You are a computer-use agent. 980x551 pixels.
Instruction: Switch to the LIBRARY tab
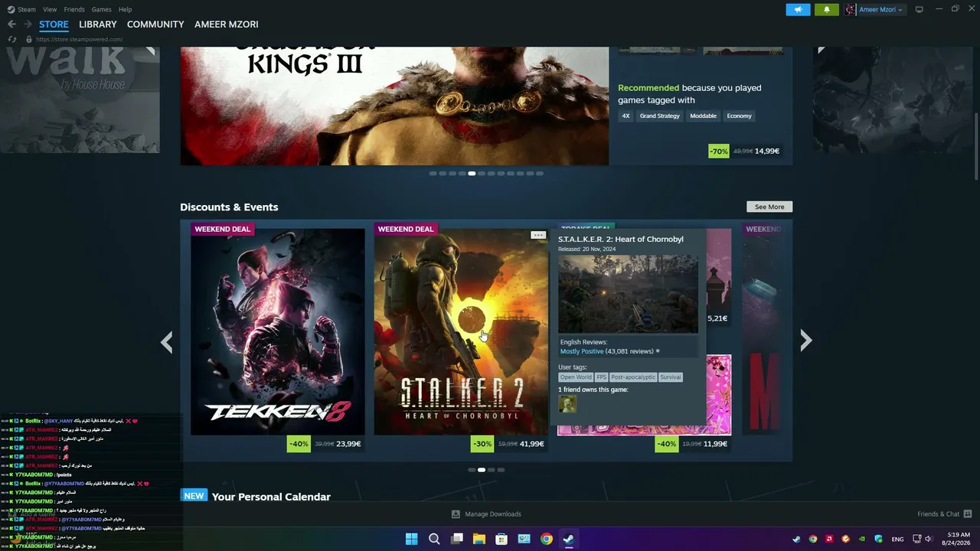point(97,24)
